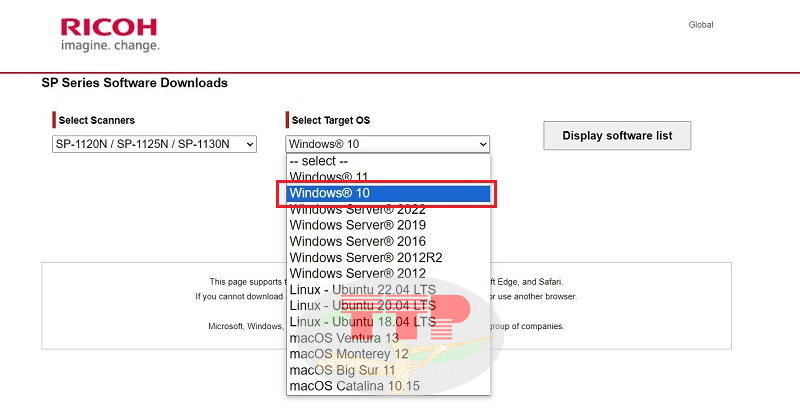Open the Select Scanners dropdown
The image size is (800, 418).
(154, 144)
